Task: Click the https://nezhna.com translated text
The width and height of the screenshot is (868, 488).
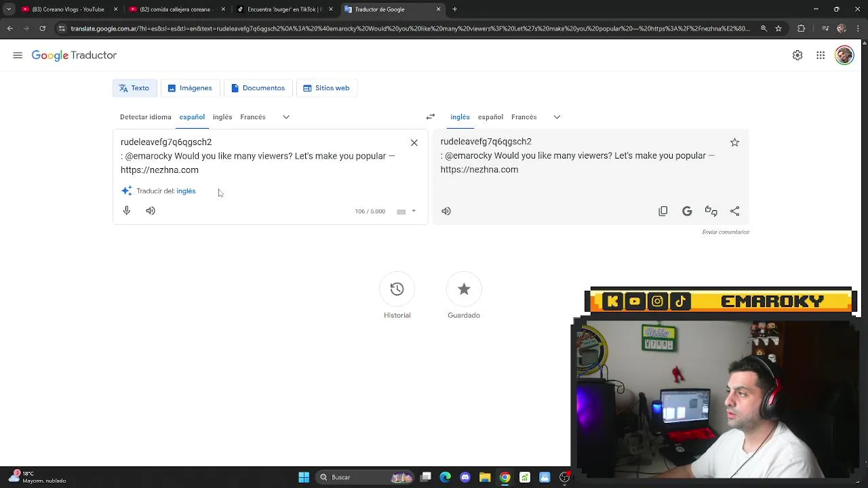Action: 479,169
